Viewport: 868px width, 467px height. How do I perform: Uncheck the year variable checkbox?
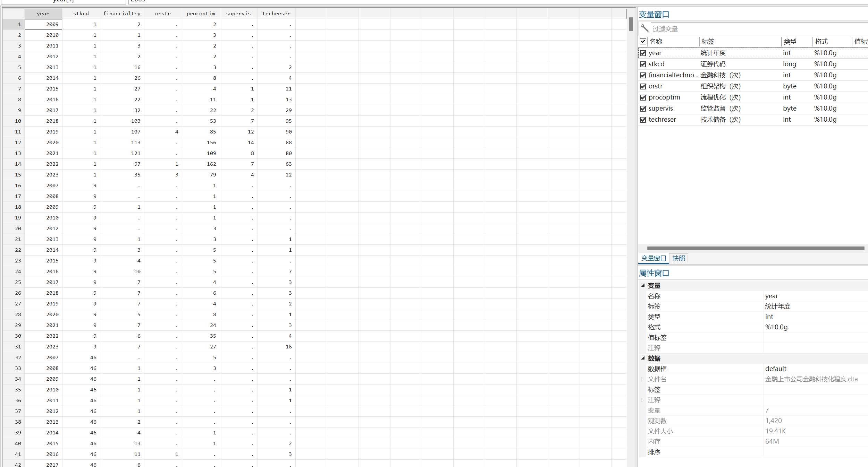643,53
